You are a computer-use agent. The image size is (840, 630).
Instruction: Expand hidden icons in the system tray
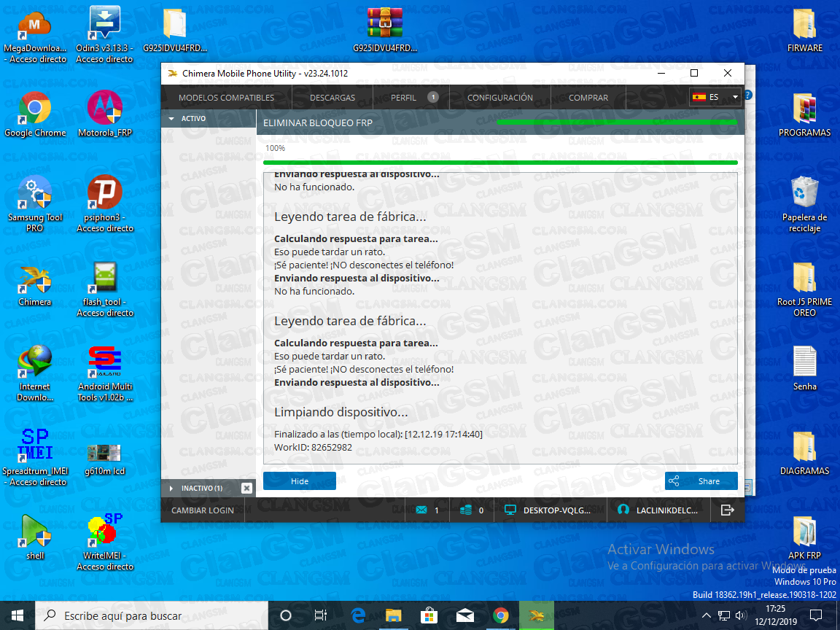point(707,615)
